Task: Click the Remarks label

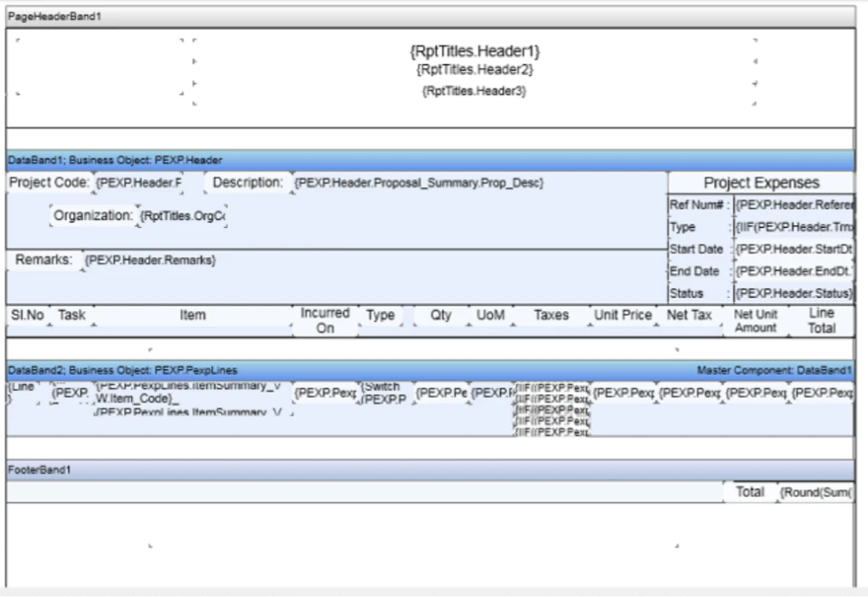Action: [43, 260]
